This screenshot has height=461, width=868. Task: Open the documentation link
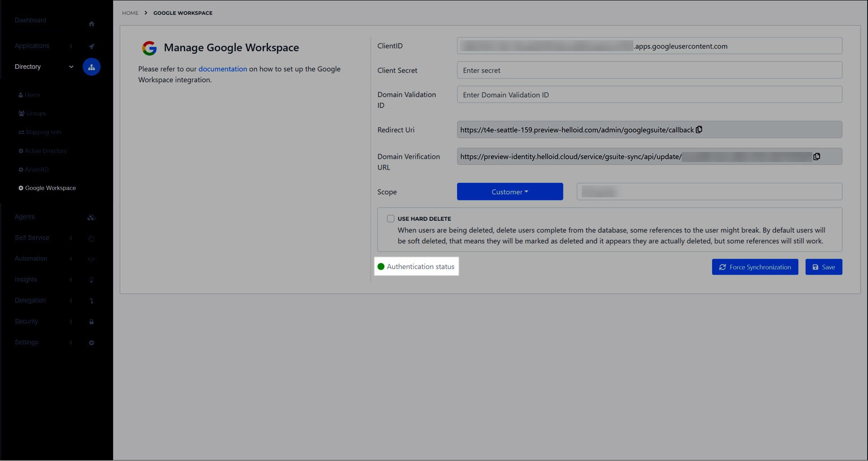[x=223, y=69]
